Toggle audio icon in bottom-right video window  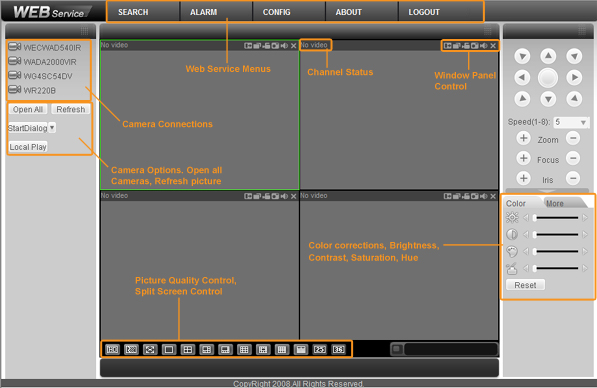coord(484,196)
